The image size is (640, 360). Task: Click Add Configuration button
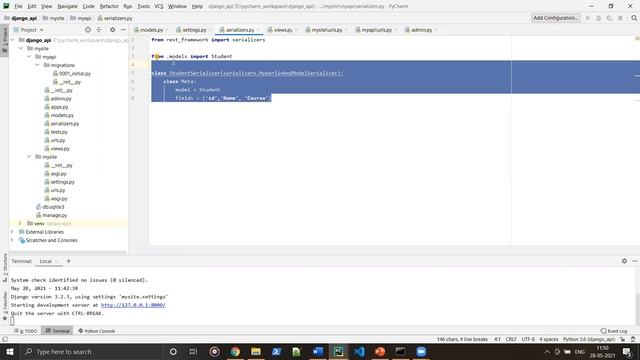556,18
